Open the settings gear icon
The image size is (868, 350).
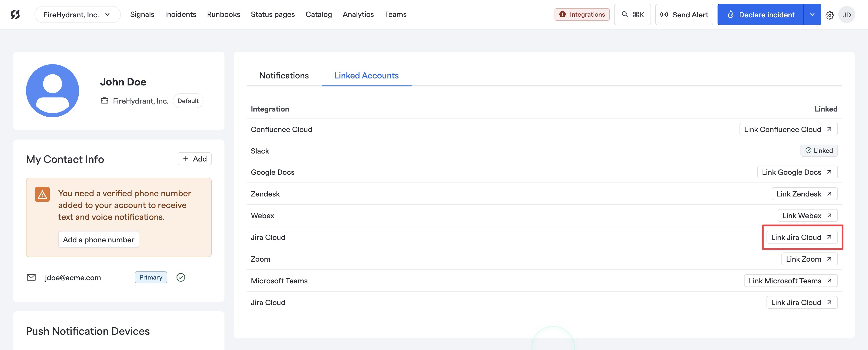pyautogui.click(x=830, y=15)
